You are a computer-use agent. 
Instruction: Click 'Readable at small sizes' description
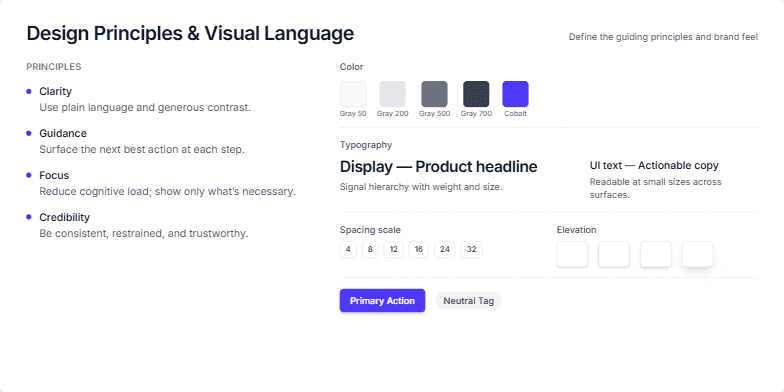pos(656,188)
